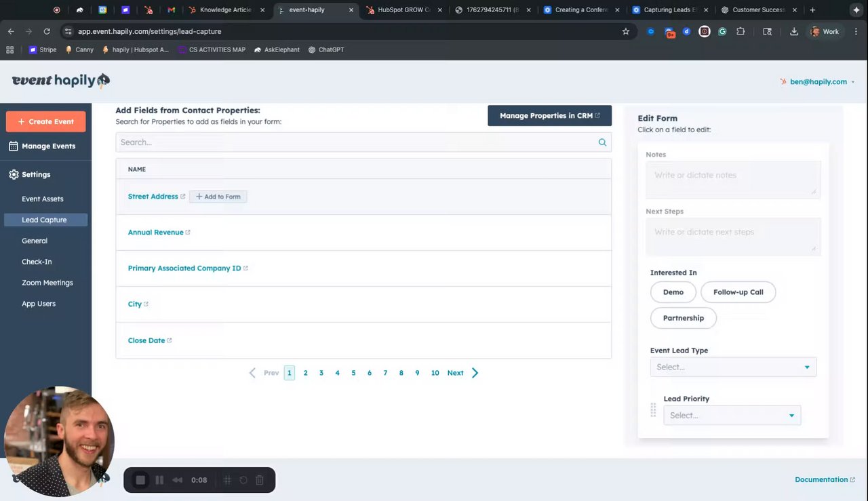Toggle the Follow-up Call interest option
The image size is (868, 501).
(x=738, y=292)
